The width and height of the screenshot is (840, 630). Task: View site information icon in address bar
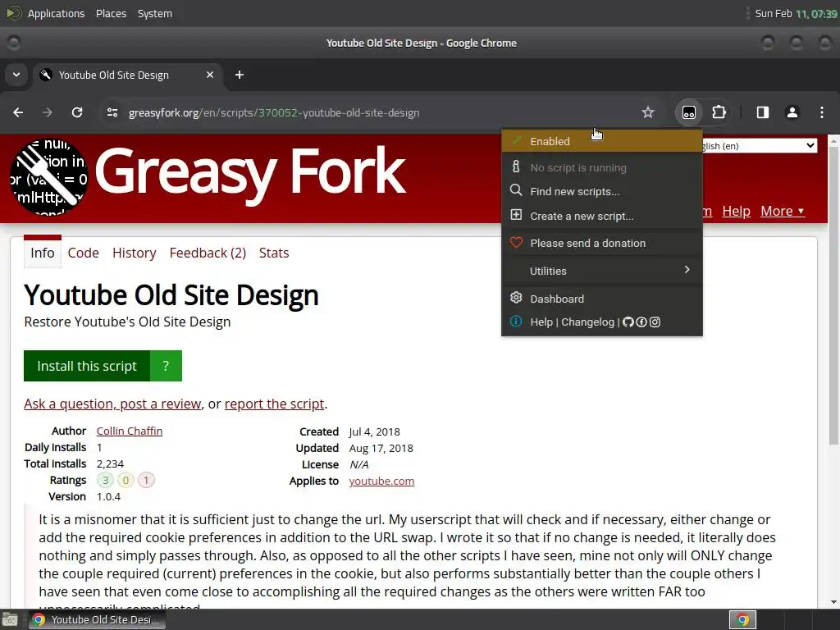pos(112,112)
